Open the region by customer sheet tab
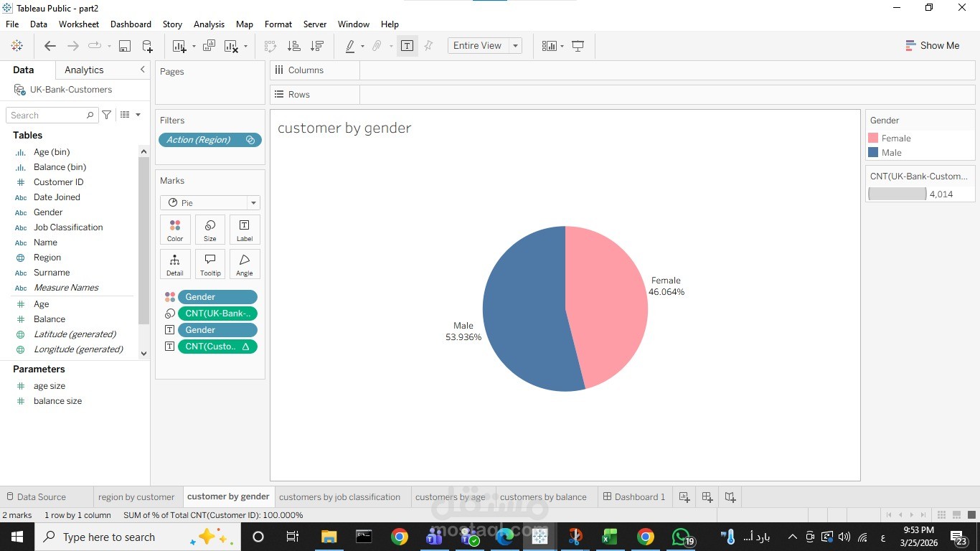980x551 pixels. (x=136, y=496)
